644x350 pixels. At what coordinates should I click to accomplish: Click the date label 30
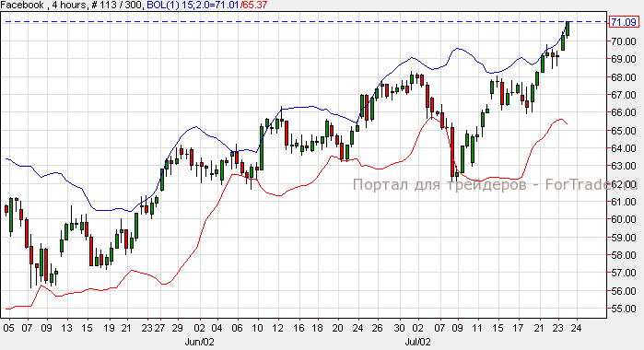(x=399, y=328)
